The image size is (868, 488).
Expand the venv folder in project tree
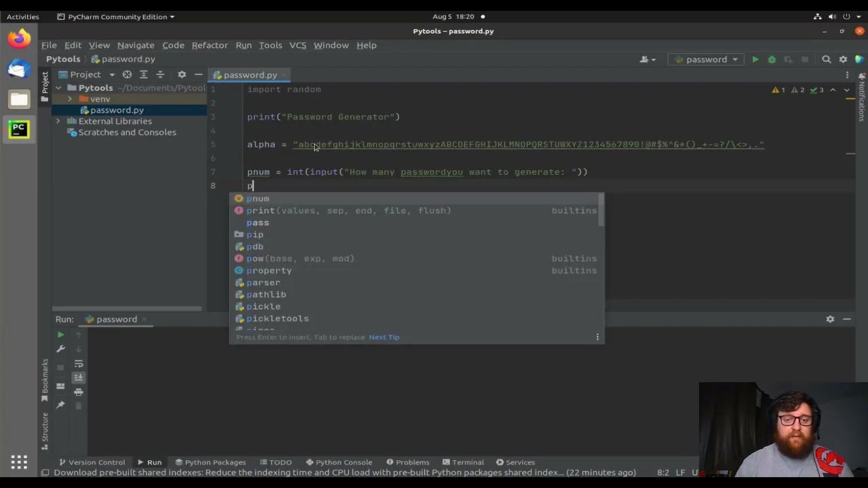click(x=70, y=99)
